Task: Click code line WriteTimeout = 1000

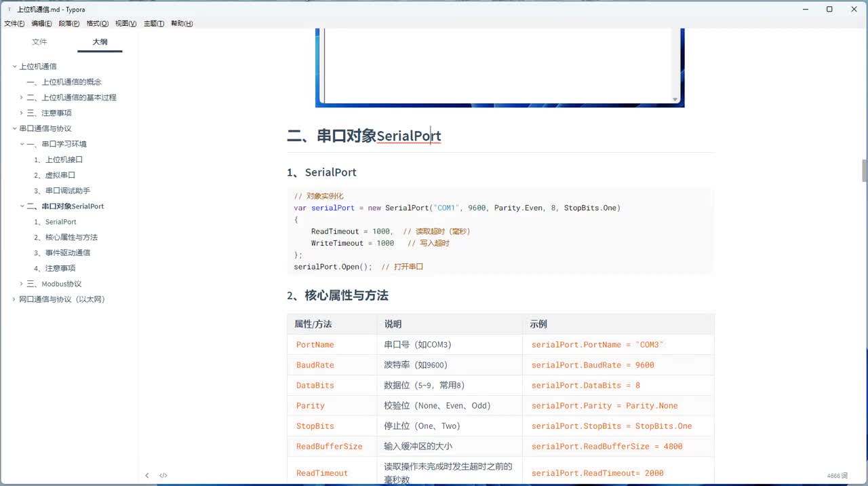Action: 353,243
